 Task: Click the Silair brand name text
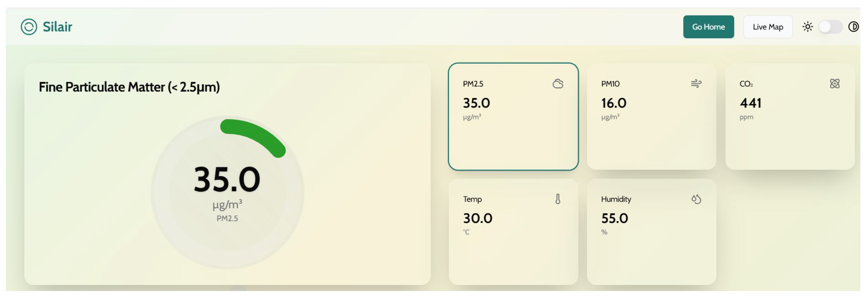point(57,27)
